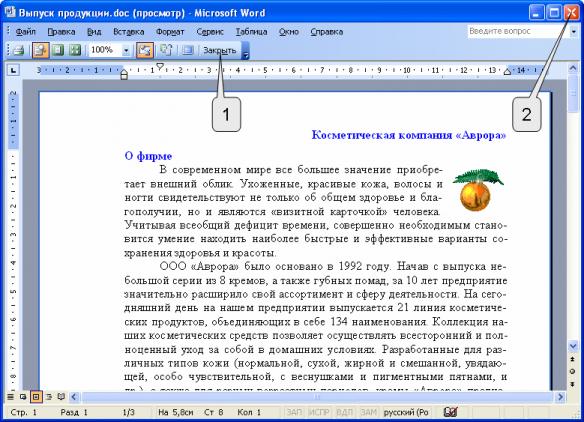Click the horizontal scrollbar right arrow
Image resolution: width=584 pixels, height=422 pixels.
point(561,397)
